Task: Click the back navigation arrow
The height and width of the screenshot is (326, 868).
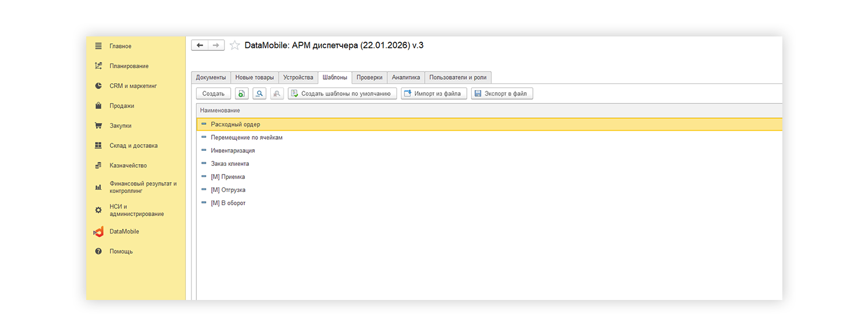Action: coord(200,46)
